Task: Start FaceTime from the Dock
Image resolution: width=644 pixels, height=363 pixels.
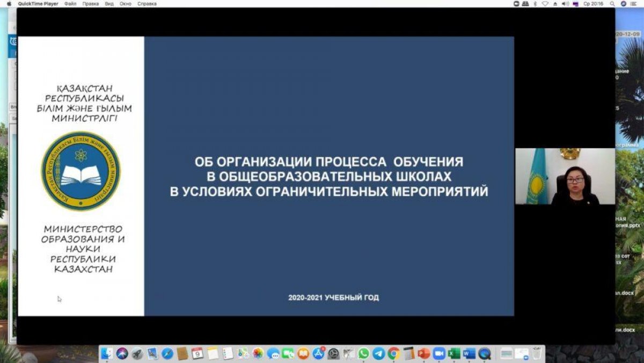Action: (x=288, y=355)
